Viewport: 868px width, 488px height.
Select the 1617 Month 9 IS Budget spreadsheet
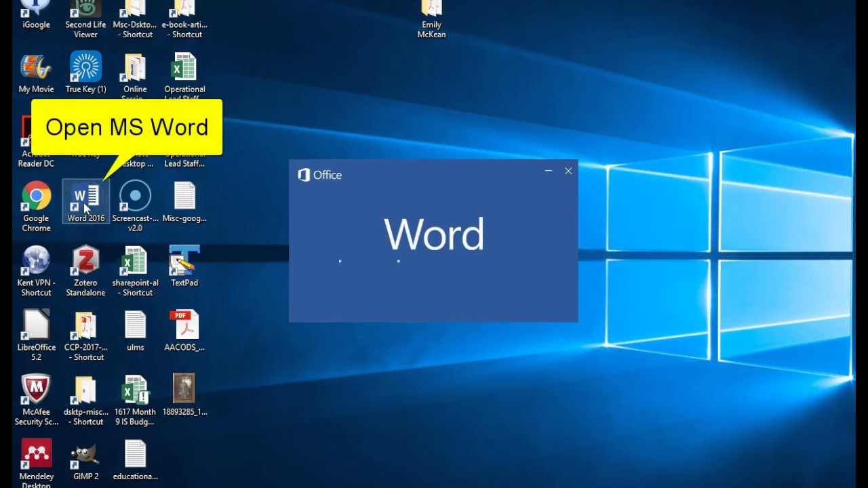coord(135,400)
